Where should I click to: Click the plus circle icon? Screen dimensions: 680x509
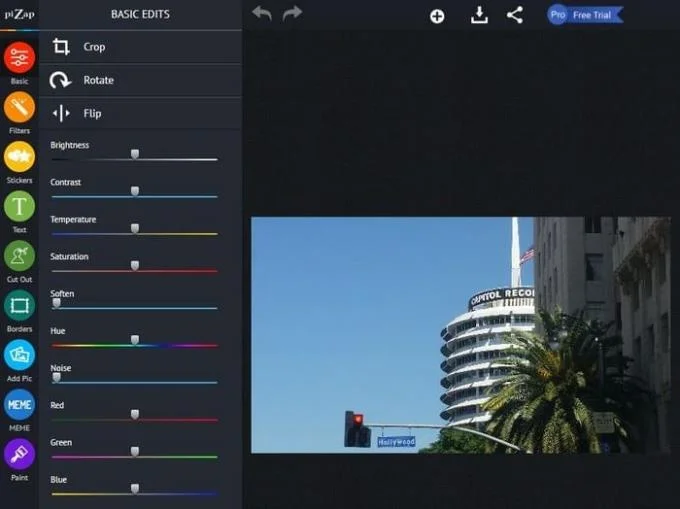coord(437,16)
